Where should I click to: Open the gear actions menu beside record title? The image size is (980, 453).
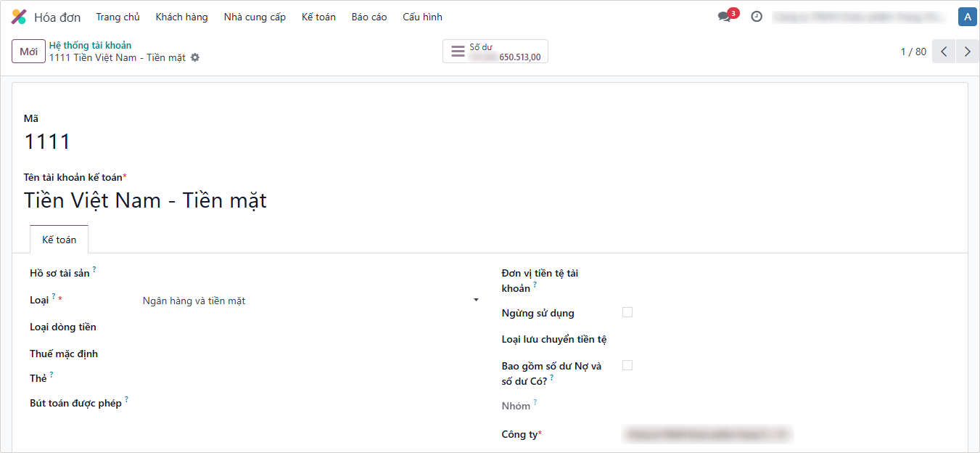click(x=195, y=57)
